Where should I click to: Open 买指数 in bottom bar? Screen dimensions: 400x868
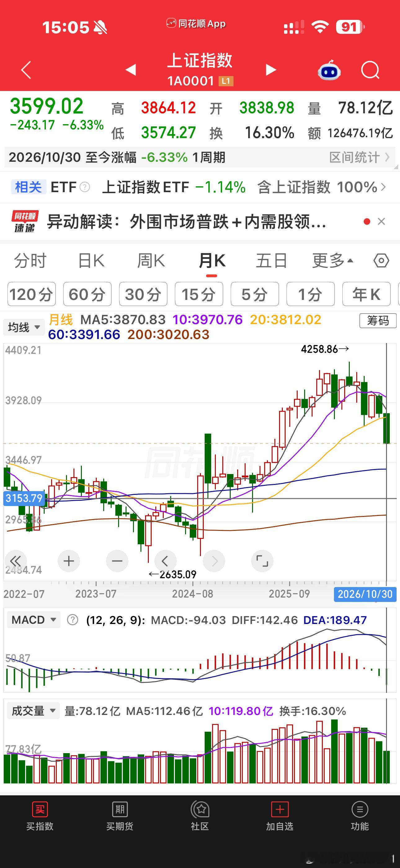point(40,816)
